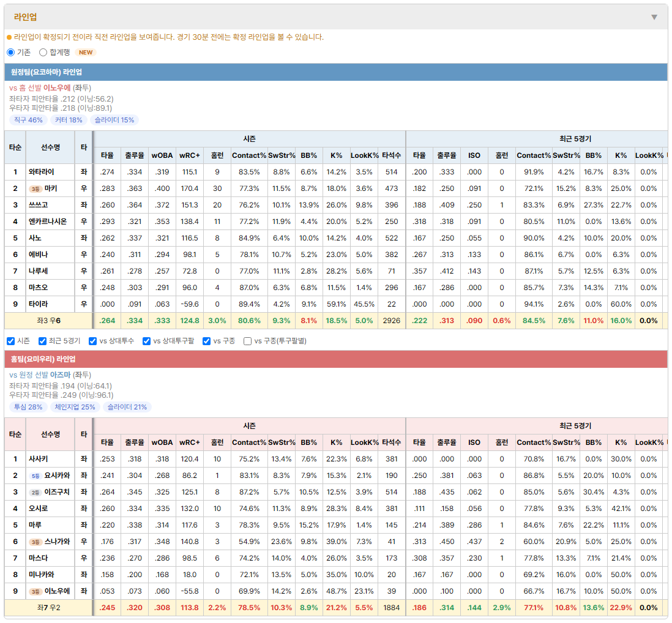Click Yokohama team season average .264

(107, 321)
